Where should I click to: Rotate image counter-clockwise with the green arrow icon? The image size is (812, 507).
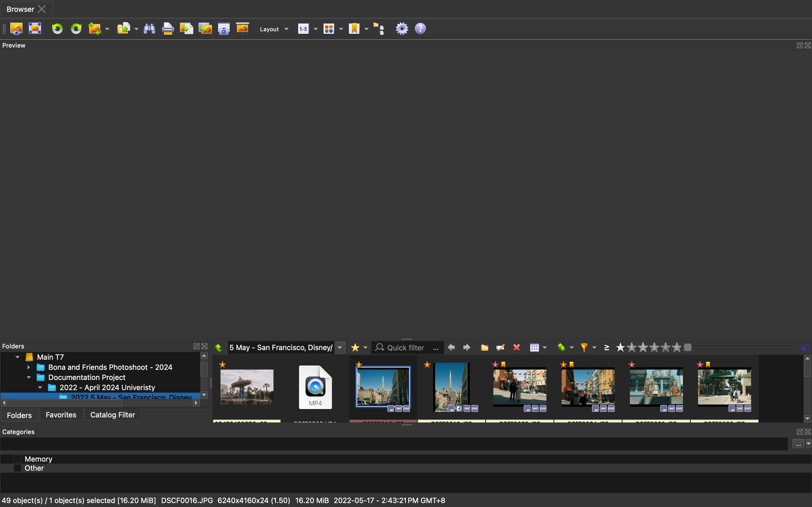(x=58, y=29)
